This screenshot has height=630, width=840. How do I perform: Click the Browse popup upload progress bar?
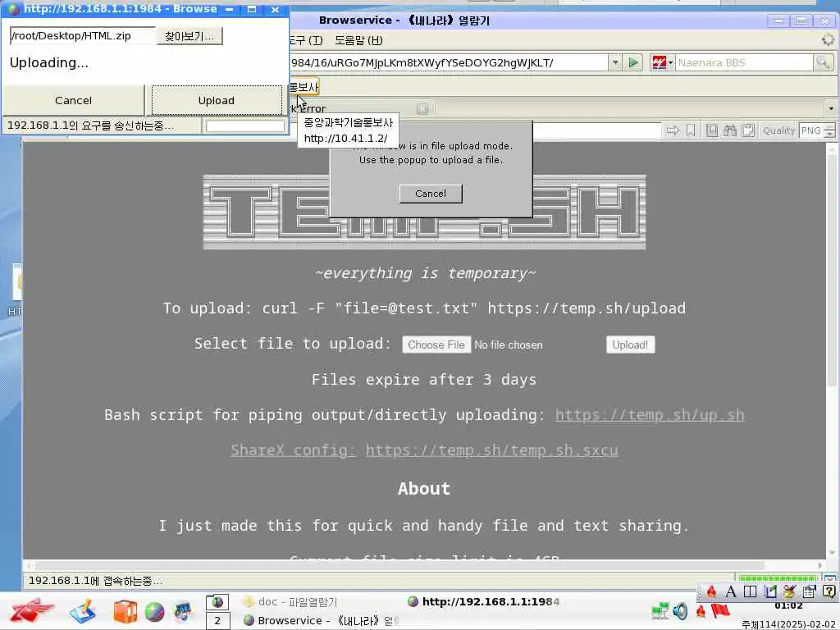pyautogui.click(x=245, y=126)
